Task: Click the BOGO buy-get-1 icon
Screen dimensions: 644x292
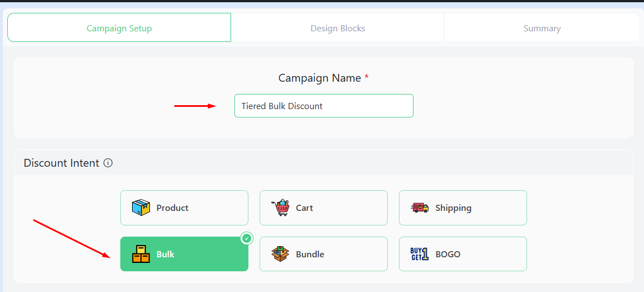Action: 420,254
